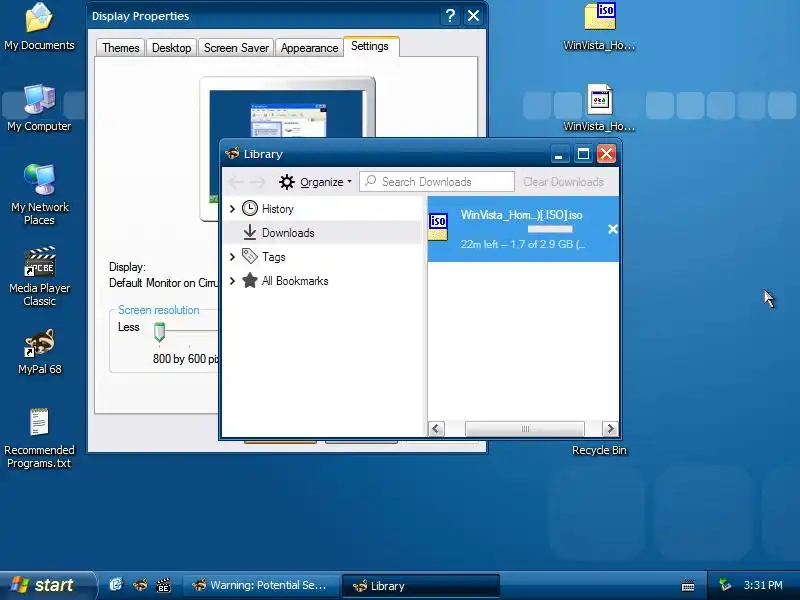Image resolution: width=800 pixels, height=600 pixels.
Task: Click the Organize gear icon in Library
Action: [x=287, y=182]
